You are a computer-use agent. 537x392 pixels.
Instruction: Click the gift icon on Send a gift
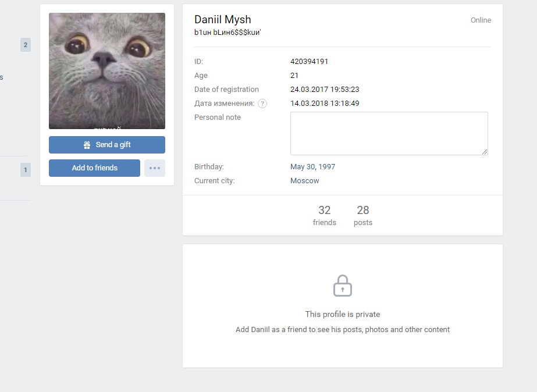click(x=87, y=145)
